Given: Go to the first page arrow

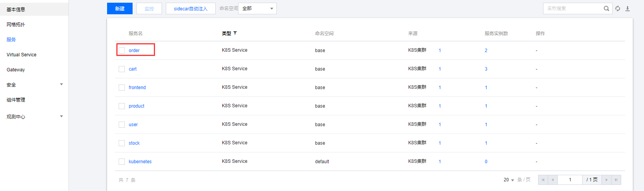Looking at the screenshot, I should pos(543,180).
